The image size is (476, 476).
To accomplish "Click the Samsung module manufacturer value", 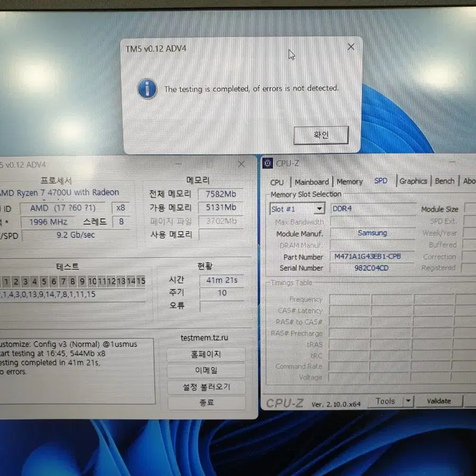I will (372, 233).
